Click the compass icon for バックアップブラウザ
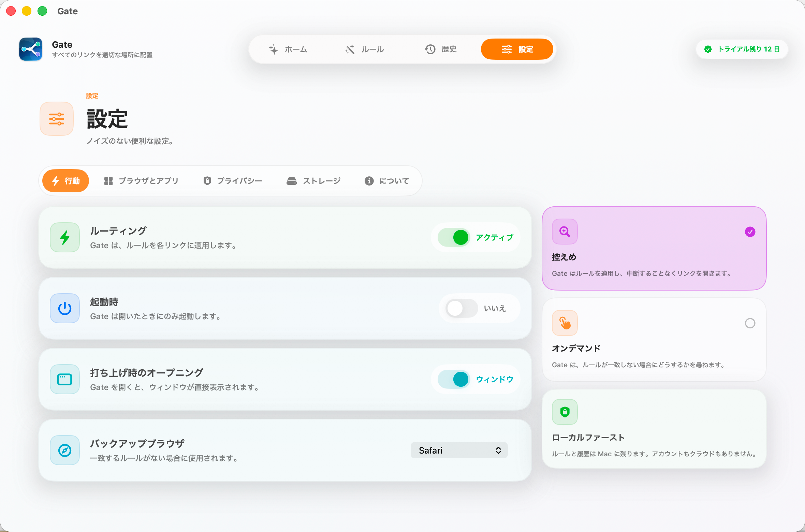 65,450
